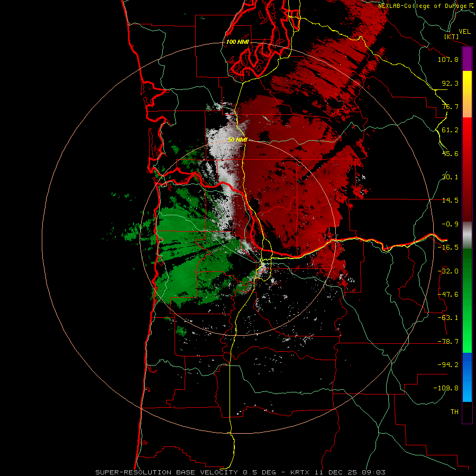Viewport: 476px width, 476px height.
Task: Pick the black TH segment of color bar
Action: coord(467,412)
